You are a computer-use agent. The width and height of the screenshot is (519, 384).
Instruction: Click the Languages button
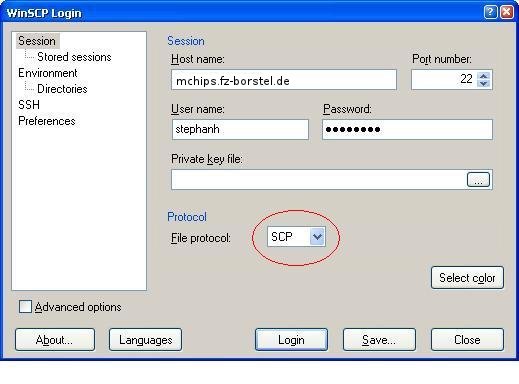click(x=145, y=340)
